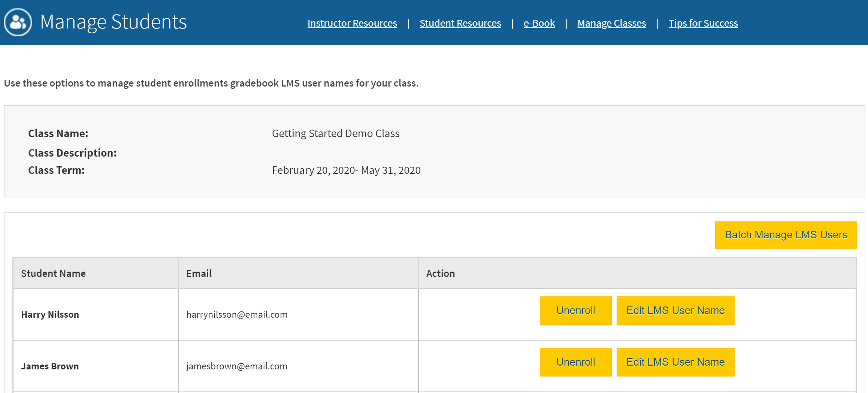Click the Getting Started Demo Class name
The height and width of the screenshot is (393, 868).
click(336, 134)
